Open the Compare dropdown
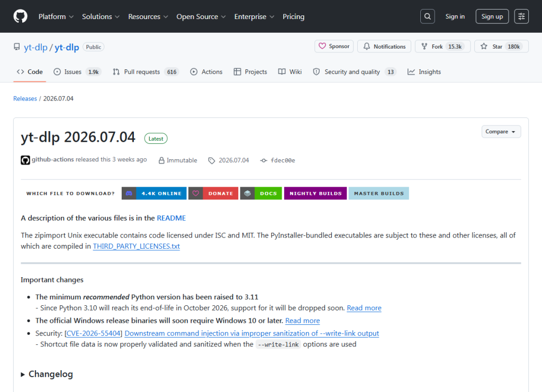542x392 pixels. (501, 132)
